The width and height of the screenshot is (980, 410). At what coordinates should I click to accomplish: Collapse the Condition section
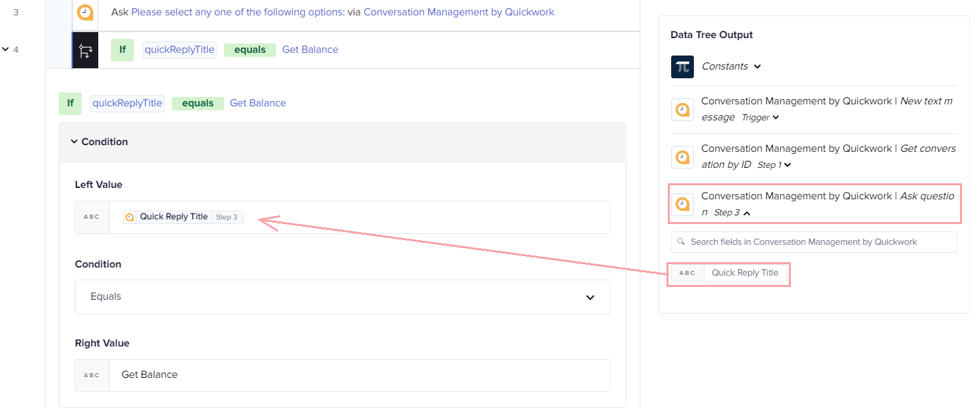coord(74,142)
